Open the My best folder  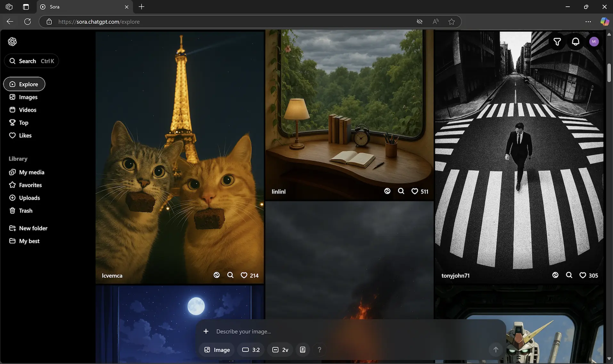pos(29,241)
